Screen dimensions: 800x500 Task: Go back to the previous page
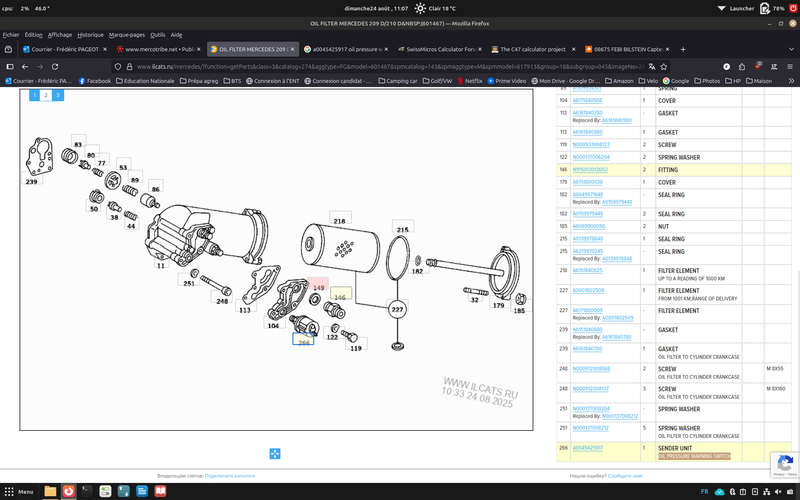point(24,66)
